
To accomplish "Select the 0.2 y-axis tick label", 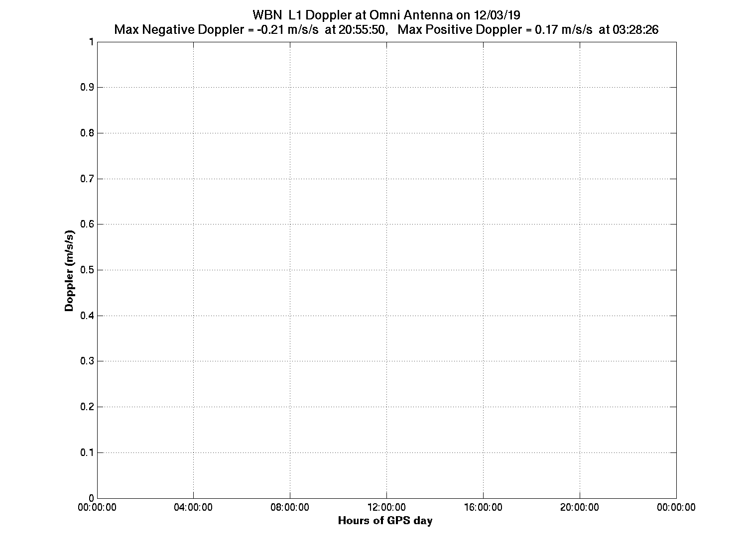I will (87, 407).
